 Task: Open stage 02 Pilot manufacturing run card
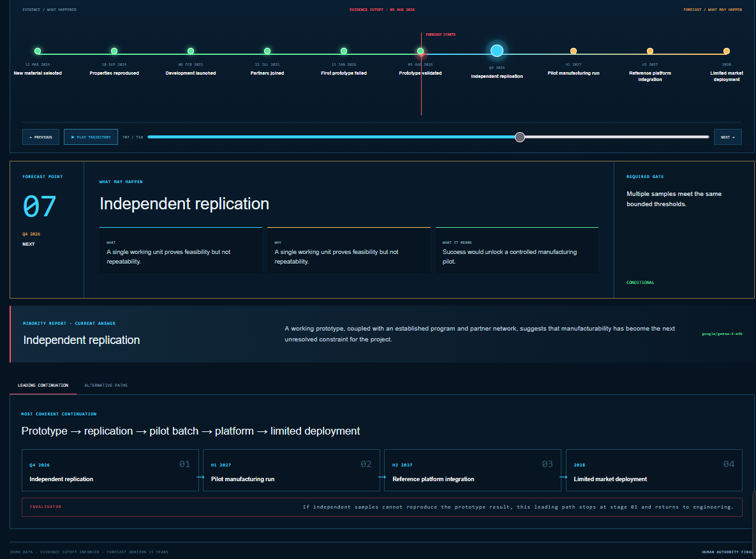point(291,470)
